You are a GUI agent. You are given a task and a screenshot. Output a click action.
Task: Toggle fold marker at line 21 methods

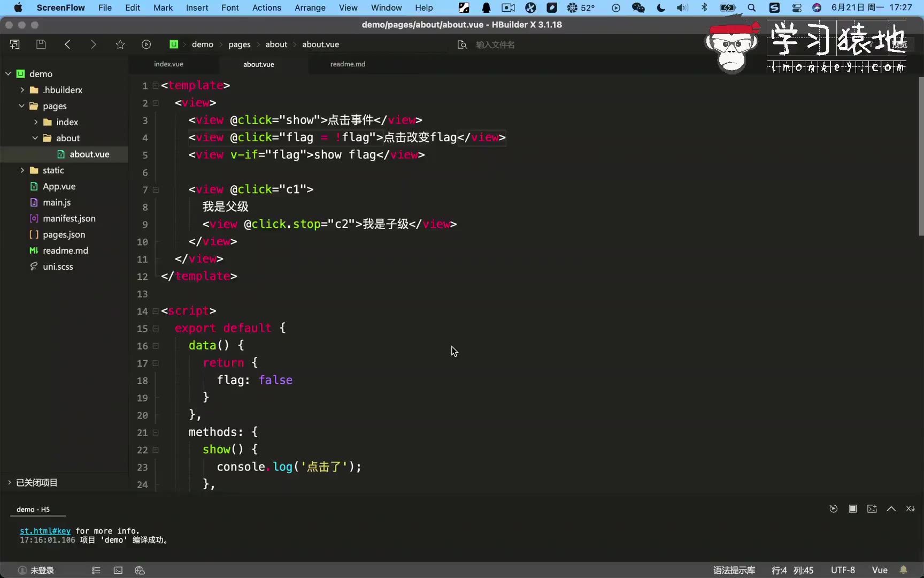[156, 432]
